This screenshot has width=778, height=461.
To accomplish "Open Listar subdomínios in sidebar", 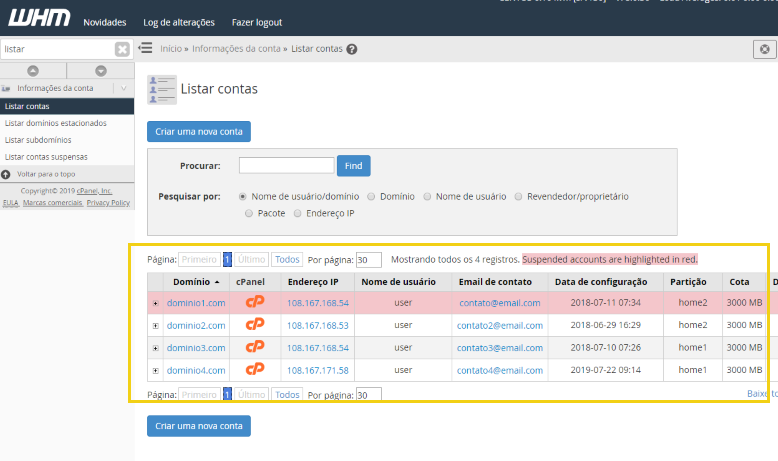I will click(38, 140).
